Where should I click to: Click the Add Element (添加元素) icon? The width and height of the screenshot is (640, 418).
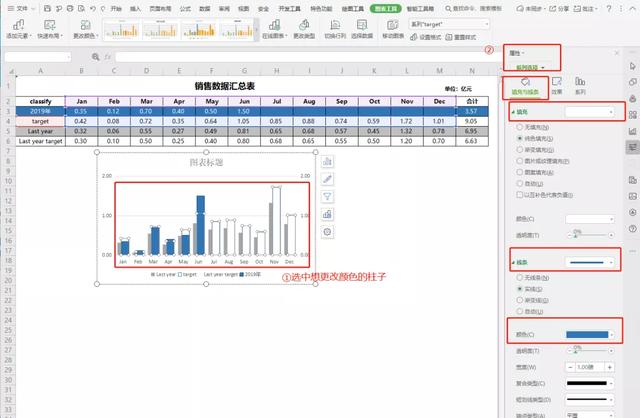click(x=18, y=25)
